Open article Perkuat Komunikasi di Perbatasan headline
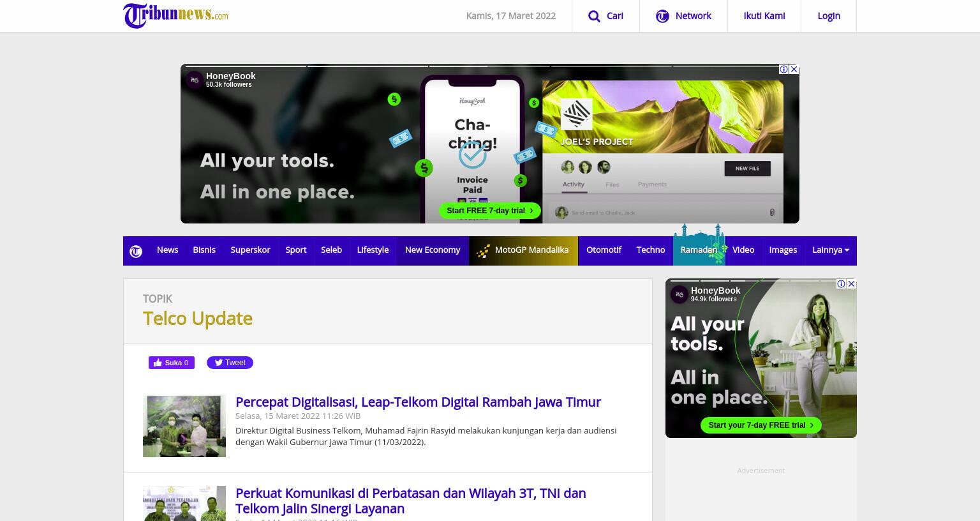The height and width of the screenshot is (521, 980). 411,501
